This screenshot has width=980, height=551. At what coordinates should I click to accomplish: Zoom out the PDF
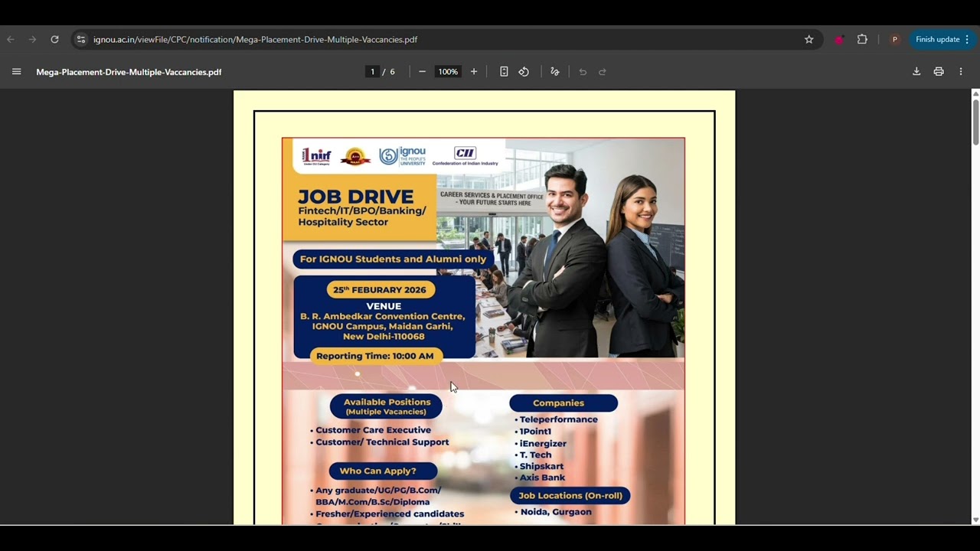click(422, 72)
